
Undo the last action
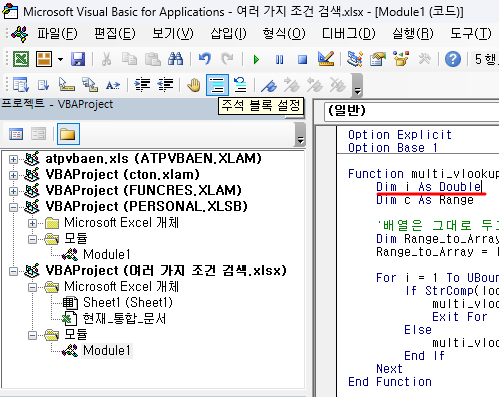coord(205,59)
